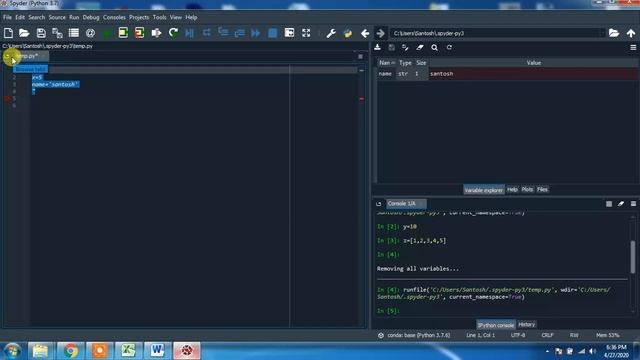
Task: Open the Help menu
Action: click(191, 17)
